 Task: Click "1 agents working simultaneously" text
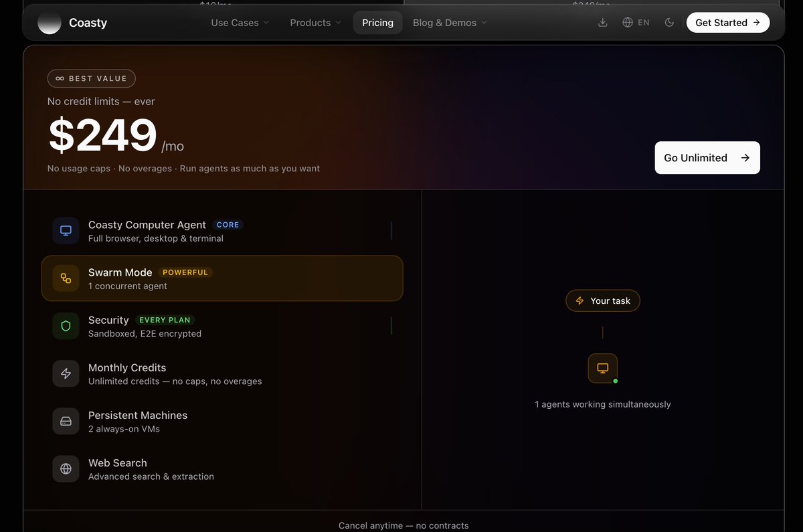(x=603, y=404)
